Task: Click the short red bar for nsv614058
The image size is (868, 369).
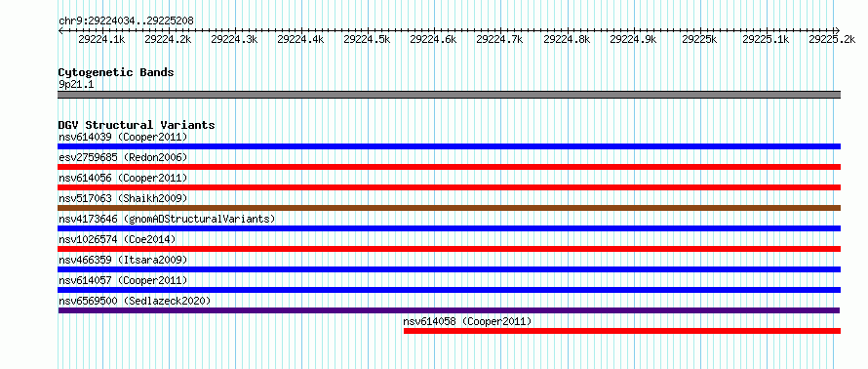Action: 622,331
